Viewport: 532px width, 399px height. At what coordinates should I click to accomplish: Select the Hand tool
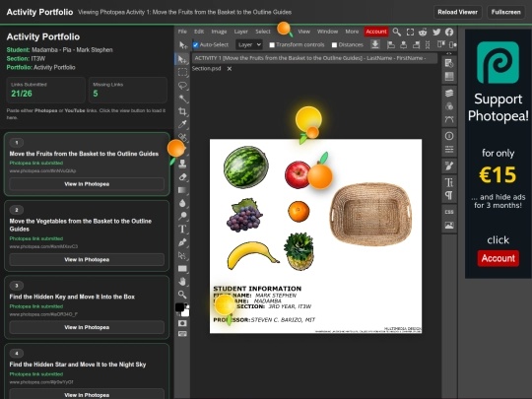coord(182,282)
